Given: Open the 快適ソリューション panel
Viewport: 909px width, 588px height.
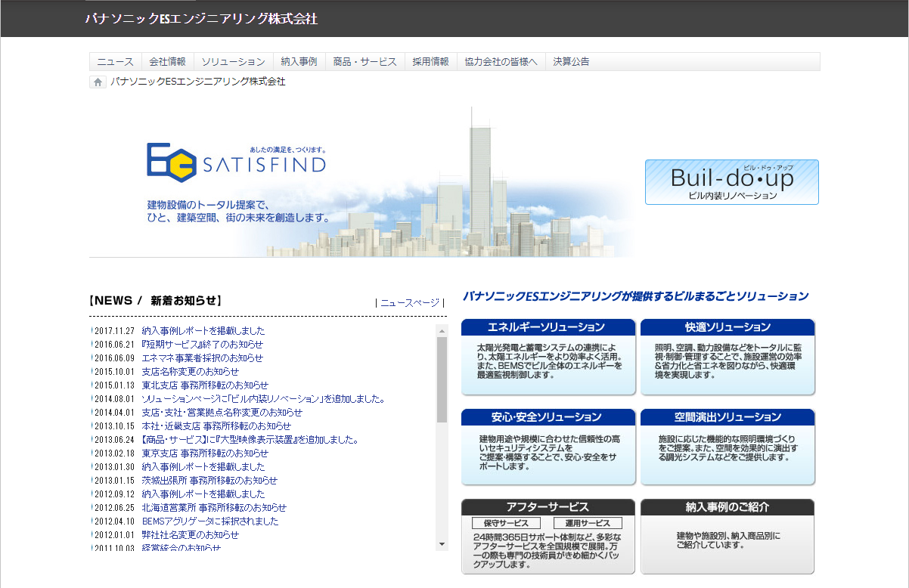Looking at the screenshot, I should click(728, 357).
